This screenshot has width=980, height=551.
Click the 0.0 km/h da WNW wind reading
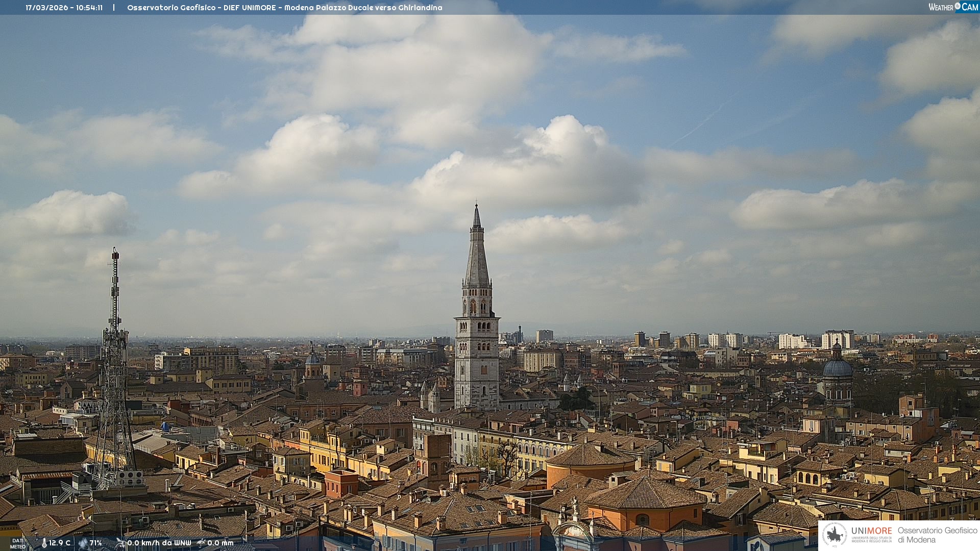(159, 543)
